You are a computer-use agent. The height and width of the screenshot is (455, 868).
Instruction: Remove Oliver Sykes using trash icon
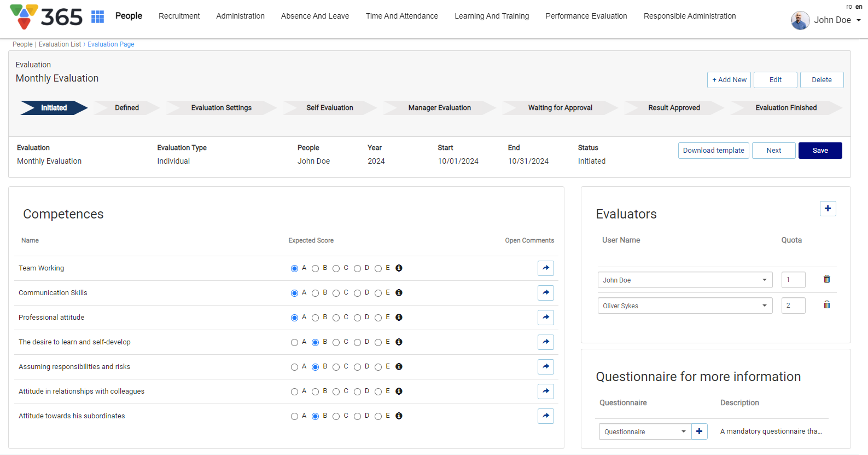[x=826, y=305]
